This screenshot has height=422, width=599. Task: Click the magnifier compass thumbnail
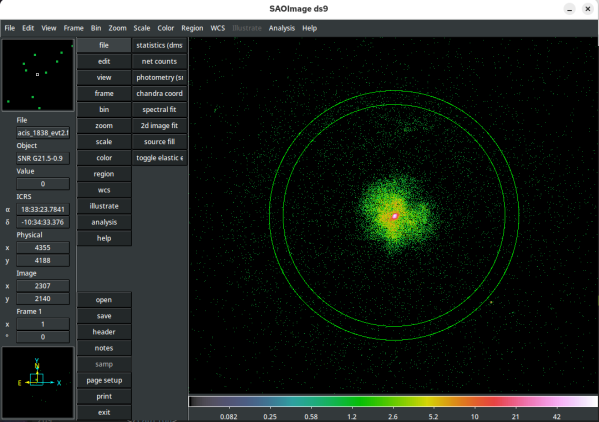pos(37,383)
